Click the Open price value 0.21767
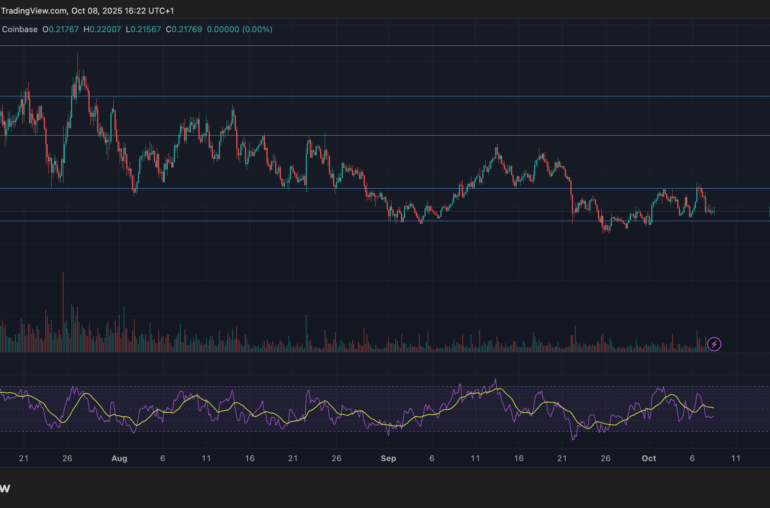770x508 pixels. (x=72, y=29)
